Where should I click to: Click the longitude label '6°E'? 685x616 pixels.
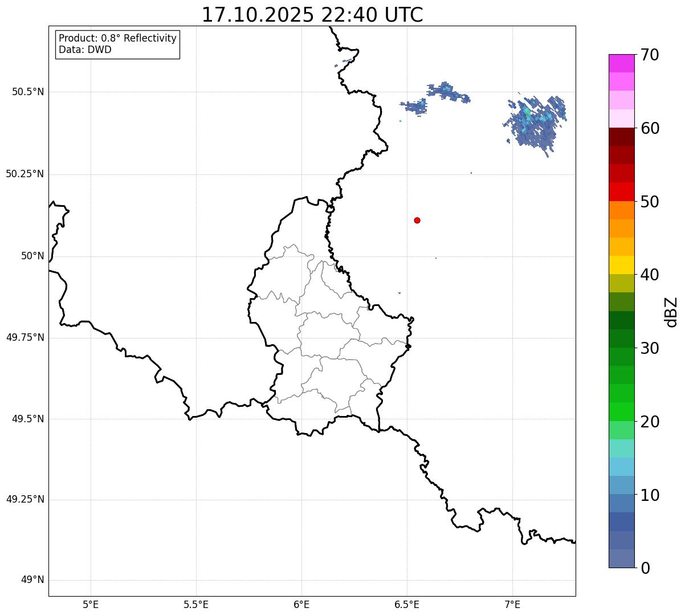(301, 605)
